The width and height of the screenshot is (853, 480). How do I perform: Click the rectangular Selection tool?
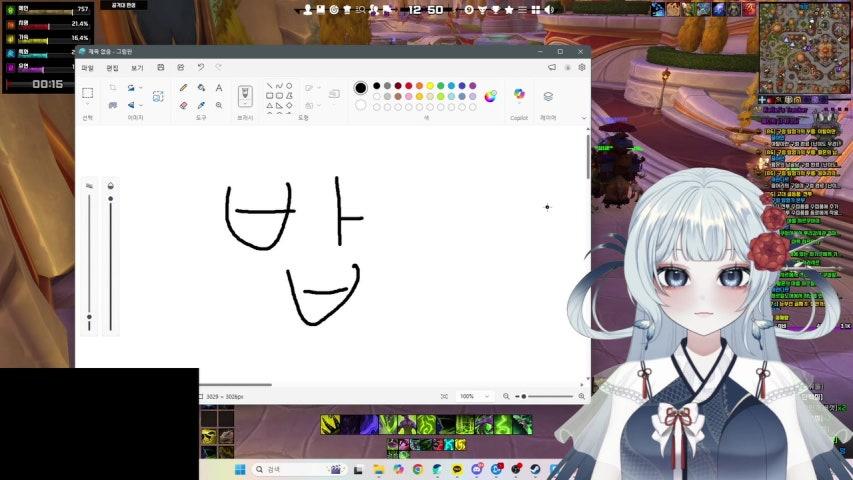pos(88,93)
